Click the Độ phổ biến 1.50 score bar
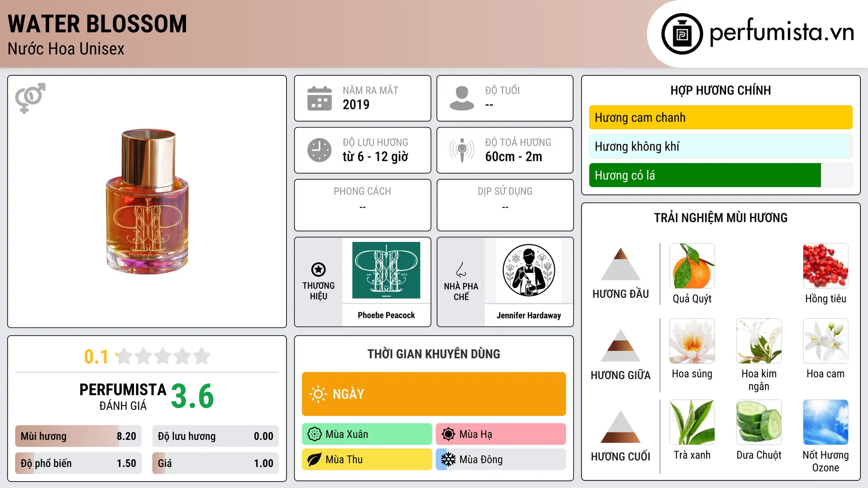Viewport: 868px width, 488px height. coord(78,463)
